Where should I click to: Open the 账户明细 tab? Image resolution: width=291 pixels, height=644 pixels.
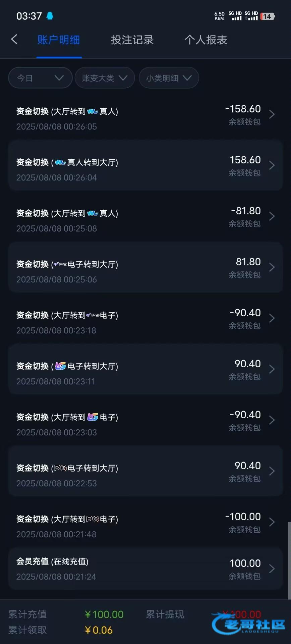coord(59,40)
